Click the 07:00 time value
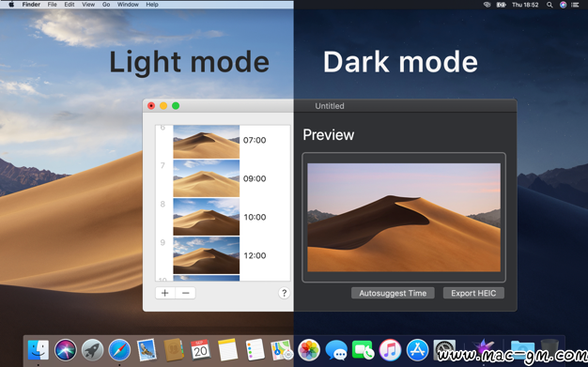588x367 pixels. pyautogui.click(x=255, y=140)
